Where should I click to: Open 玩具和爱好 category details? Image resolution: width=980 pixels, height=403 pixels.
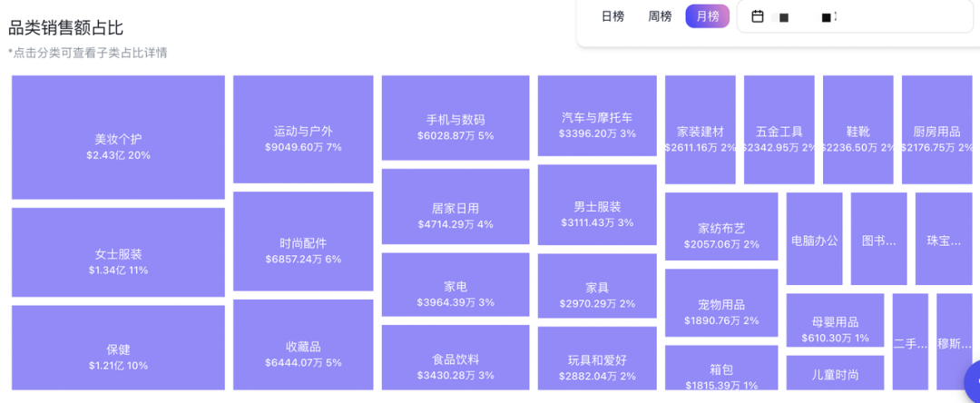coord(597,359)
